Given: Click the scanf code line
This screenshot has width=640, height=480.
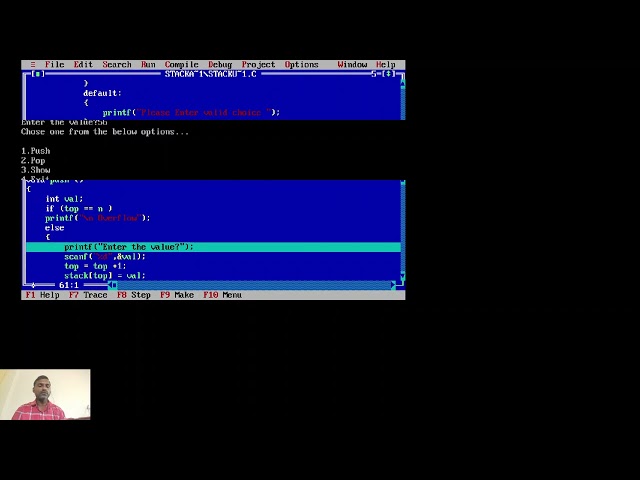Looking at the screenshot, I should pos(104,257).
